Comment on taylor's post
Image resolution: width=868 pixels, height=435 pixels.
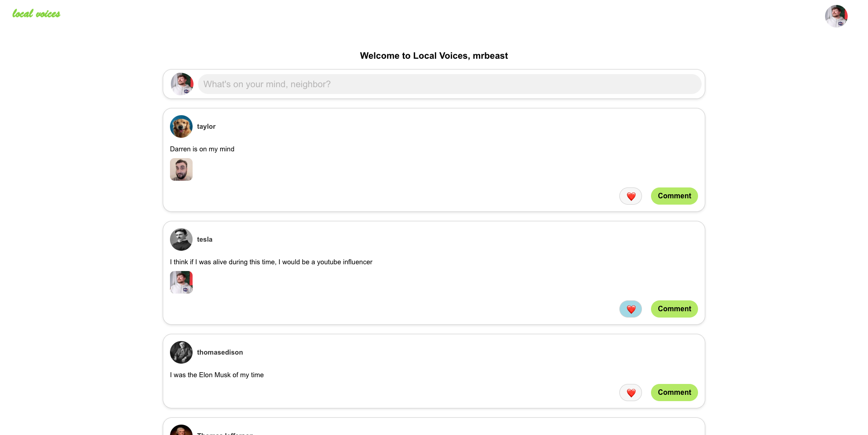click(x=674, y=196)
